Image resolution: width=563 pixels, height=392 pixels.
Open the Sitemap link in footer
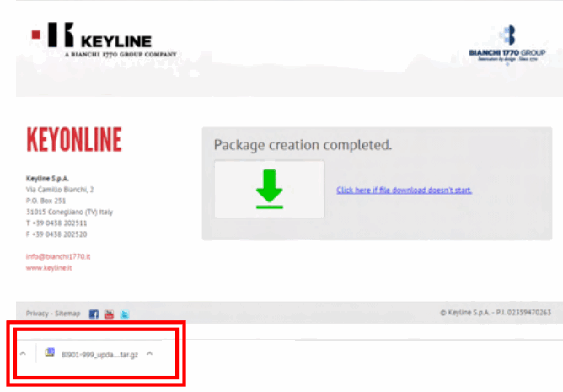click(67, 314)
